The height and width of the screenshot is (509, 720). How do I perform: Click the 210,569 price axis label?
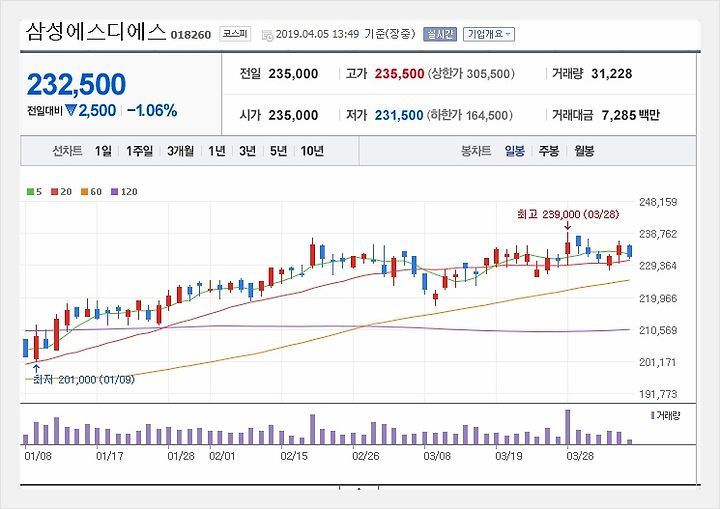point(658,330)
